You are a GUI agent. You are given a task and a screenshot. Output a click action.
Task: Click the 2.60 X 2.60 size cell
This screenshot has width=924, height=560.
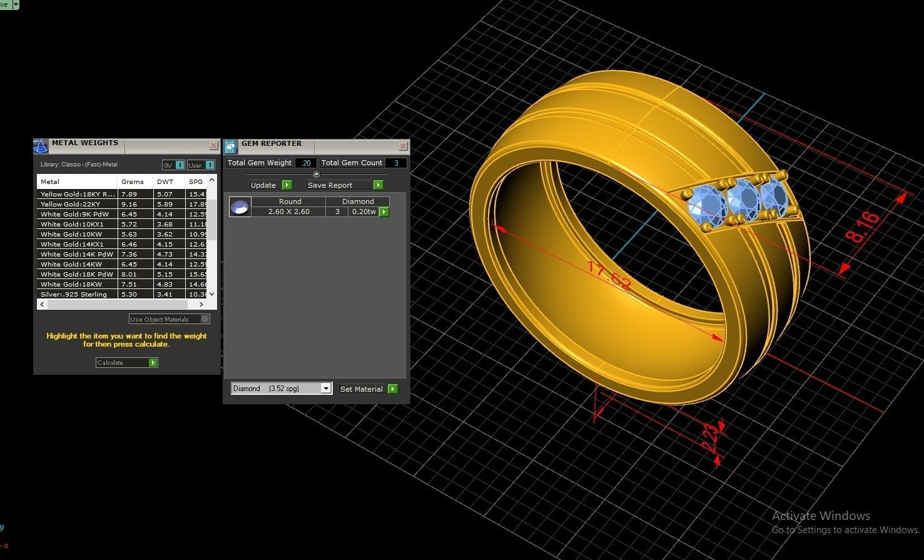coord(289,211)
